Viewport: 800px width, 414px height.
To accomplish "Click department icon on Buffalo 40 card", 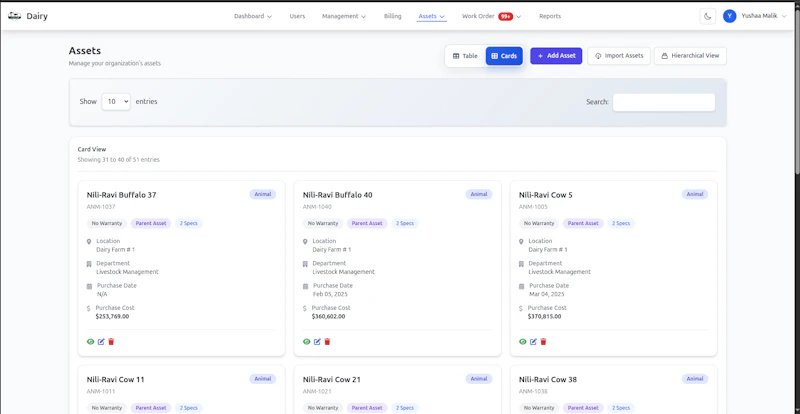I will click(305, 264).
